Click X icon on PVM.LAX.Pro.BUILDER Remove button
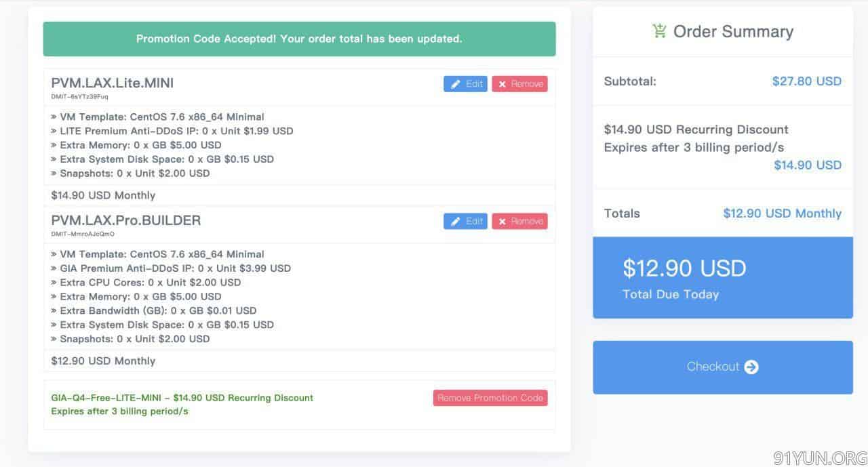The image size is (868, 467). point(502,222)
